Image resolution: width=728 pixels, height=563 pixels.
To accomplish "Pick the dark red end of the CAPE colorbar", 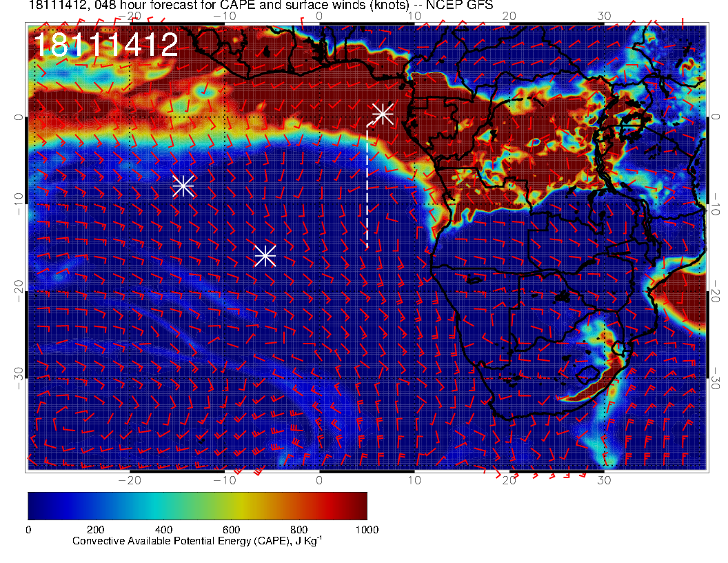I will point(360,506).
